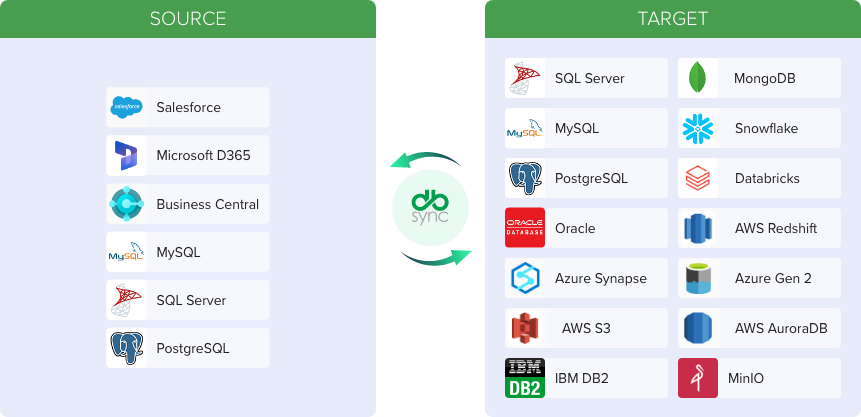Viewport: 861px width, 417px height.
Task: Click the SQL Server logo in Source panel
Action: (x=126, y=300)
